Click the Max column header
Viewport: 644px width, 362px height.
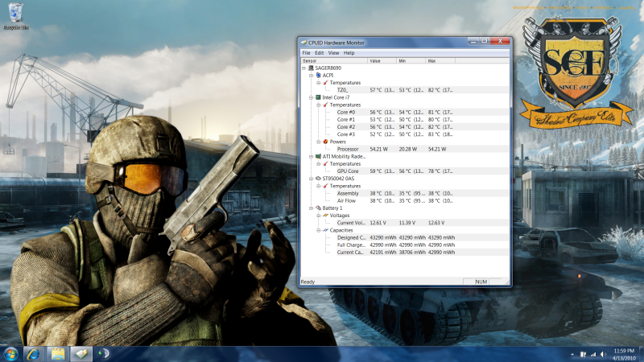(x=439, y=61)
